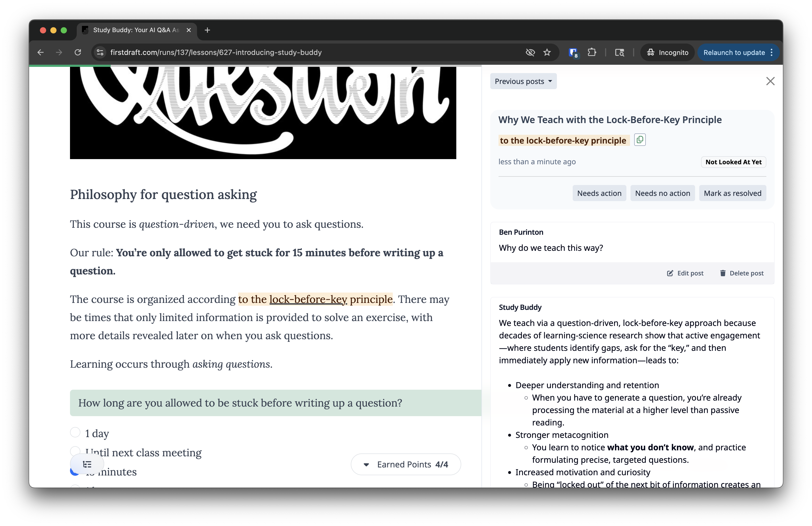This screenshot has width=812, height=526.
Task: Click macOS yellow minimize window button
Action: click(x=53, y=30)
